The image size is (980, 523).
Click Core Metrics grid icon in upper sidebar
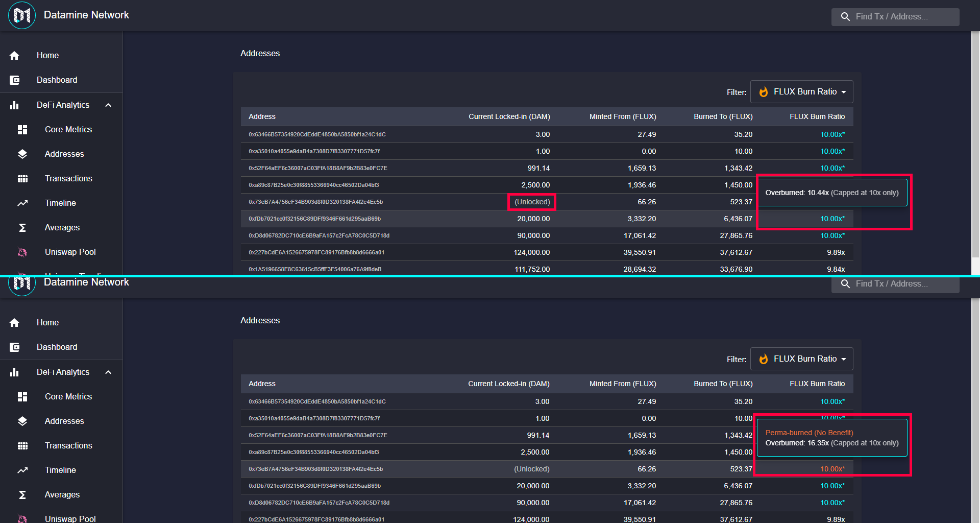tap(22, 130)
